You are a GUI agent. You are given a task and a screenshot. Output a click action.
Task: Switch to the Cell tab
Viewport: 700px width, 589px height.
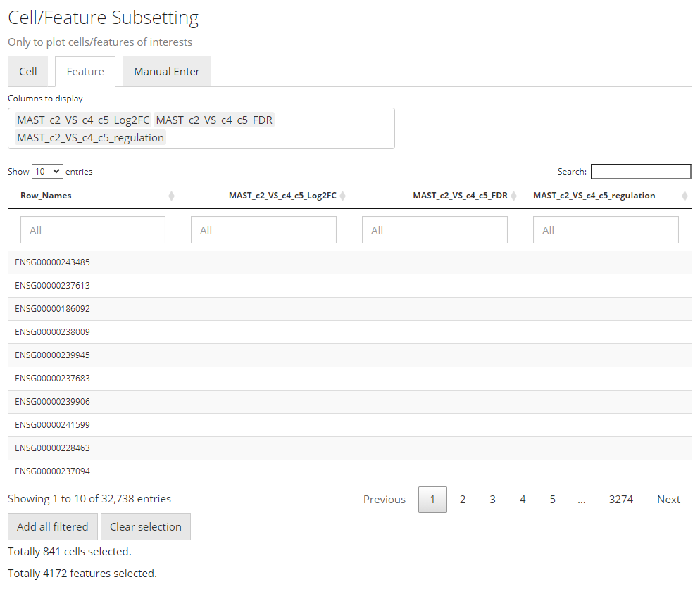(28, 72)
